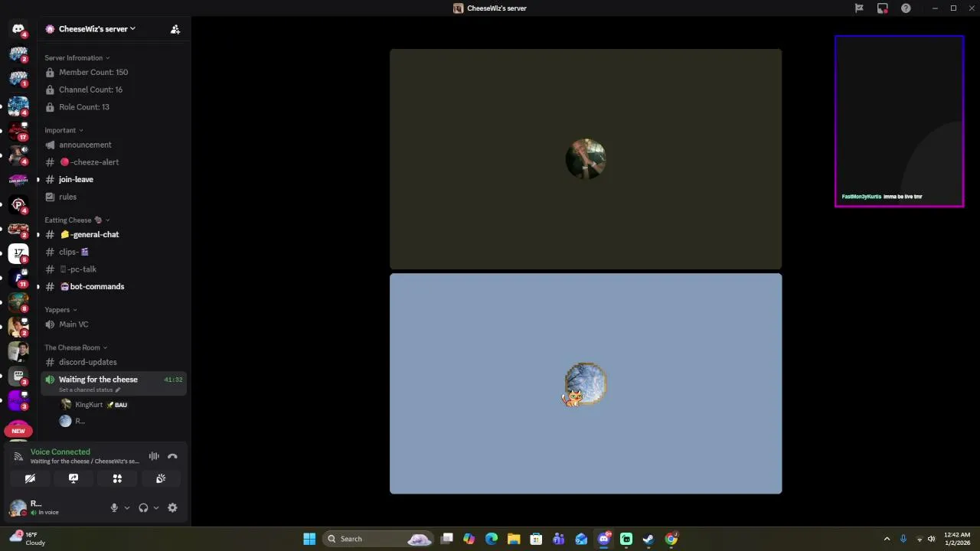
Task: Click Set a channel status
Action: pyautogui.click(x=90, y=390)
